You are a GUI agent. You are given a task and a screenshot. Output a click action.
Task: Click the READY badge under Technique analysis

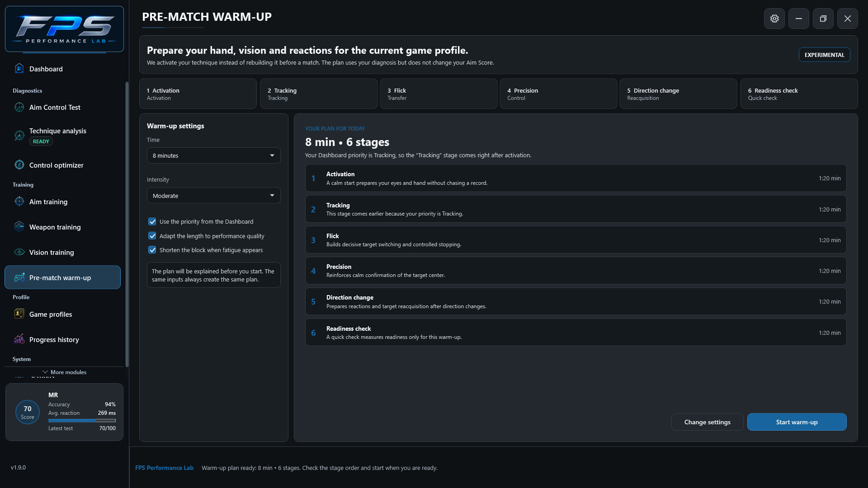(x=41, y=141)
